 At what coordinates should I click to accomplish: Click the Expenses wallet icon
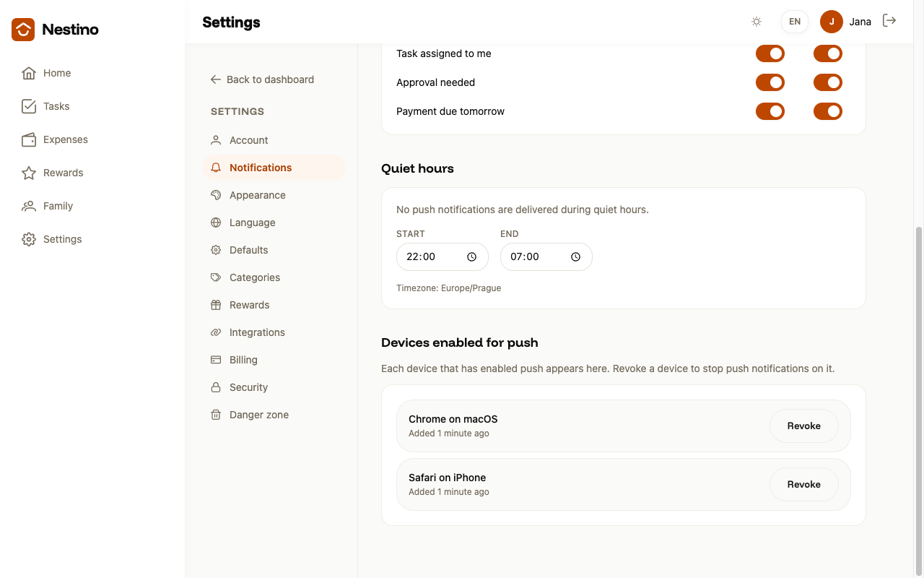click(x=29, y=139)
